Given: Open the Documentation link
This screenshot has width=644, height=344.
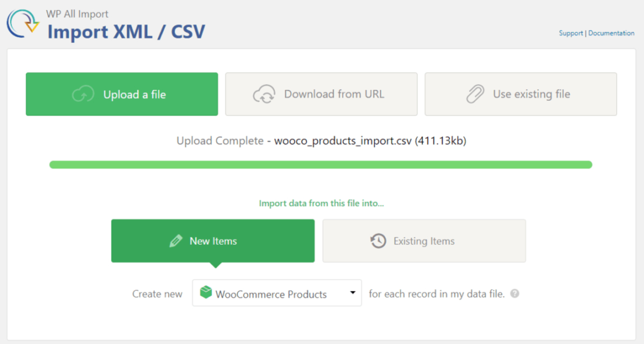Looking at the screenshot, I should click(611, 33).
